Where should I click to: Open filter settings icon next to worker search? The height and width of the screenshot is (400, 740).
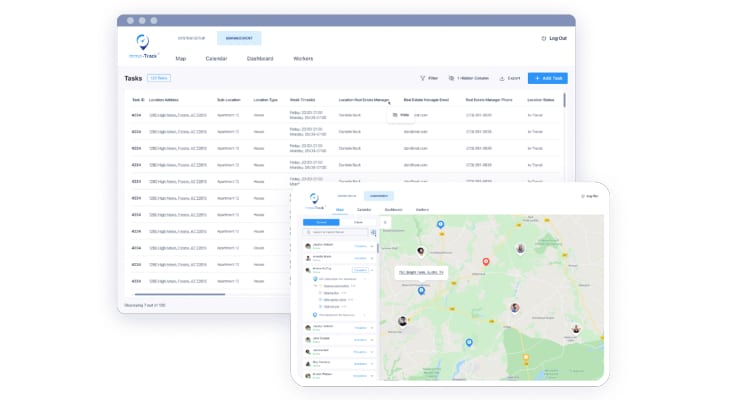(373, 232)
